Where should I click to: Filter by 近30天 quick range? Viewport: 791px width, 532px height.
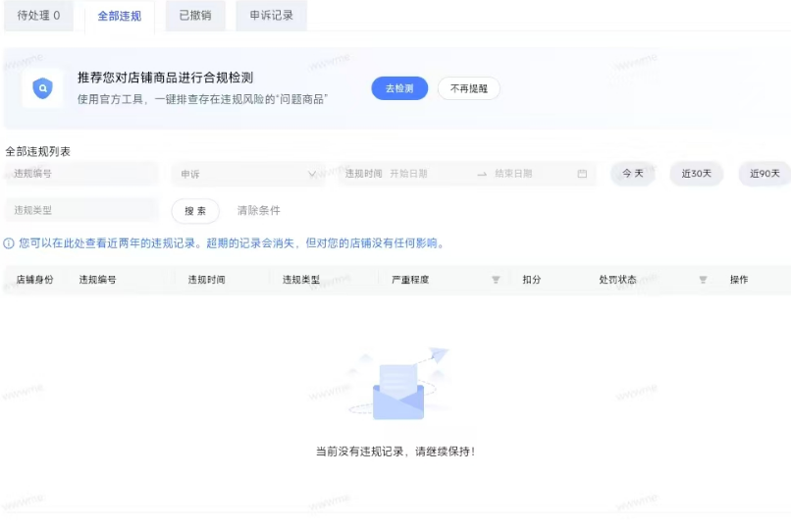click(696, 174)
